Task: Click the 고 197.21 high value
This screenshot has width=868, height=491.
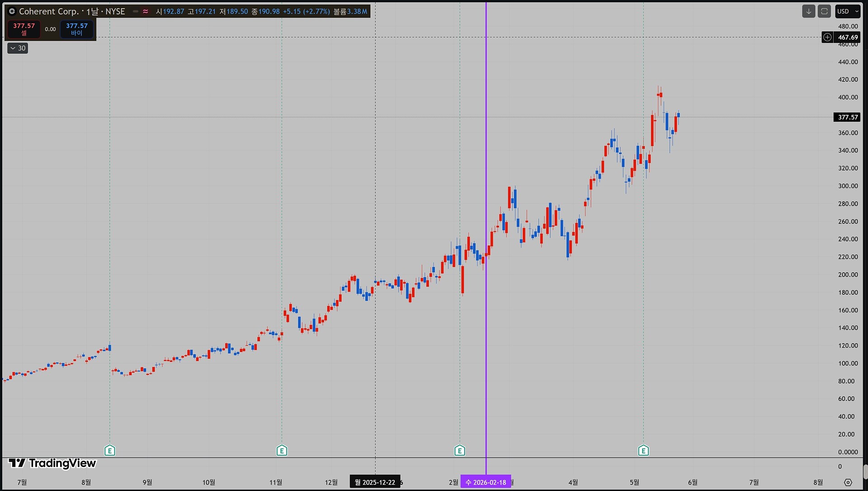Action: [202, 11]
